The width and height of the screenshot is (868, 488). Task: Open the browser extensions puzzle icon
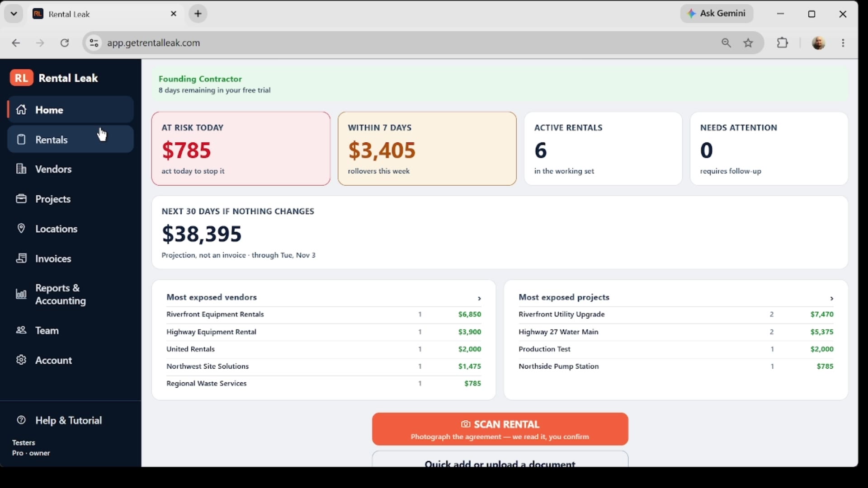(783, 43)
